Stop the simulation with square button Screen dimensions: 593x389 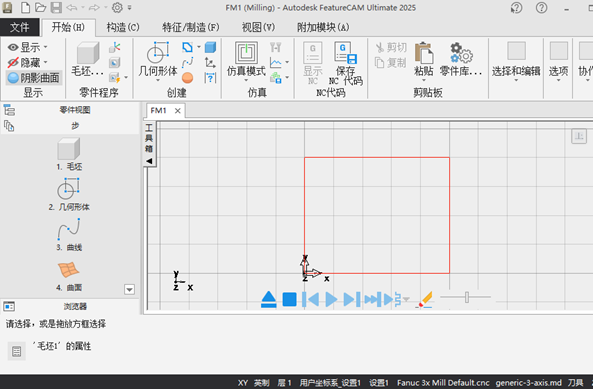(x=289, y=299)
